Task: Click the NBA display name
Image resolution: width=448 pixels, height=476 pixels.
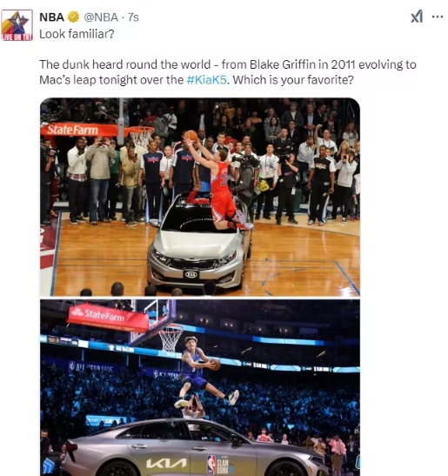Action: [51, 17]
